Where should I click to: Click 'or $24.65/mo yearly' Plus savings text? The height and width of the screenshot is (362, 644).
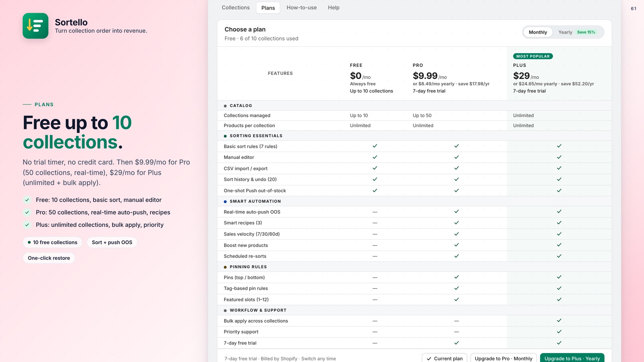553,84
